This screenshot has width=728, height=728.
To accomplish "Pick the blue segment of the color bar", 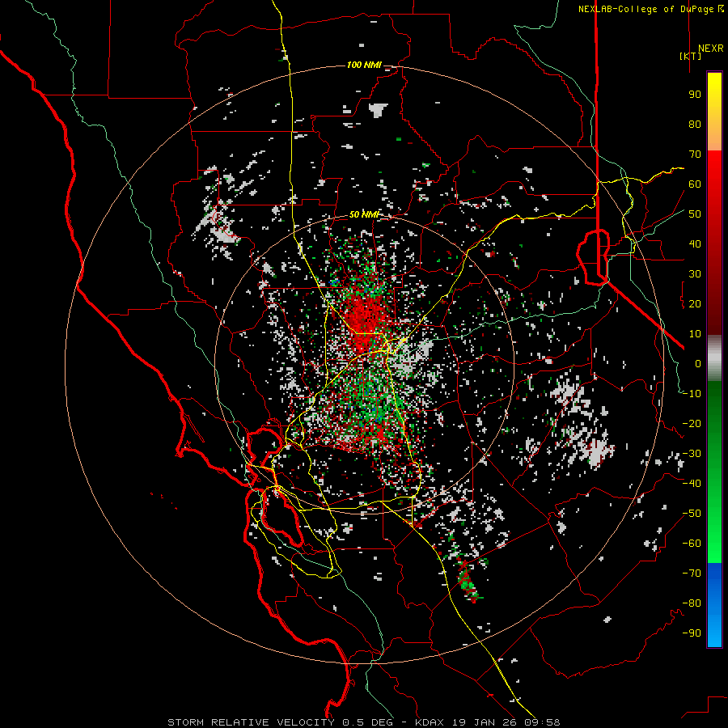I will click(714, 605).
